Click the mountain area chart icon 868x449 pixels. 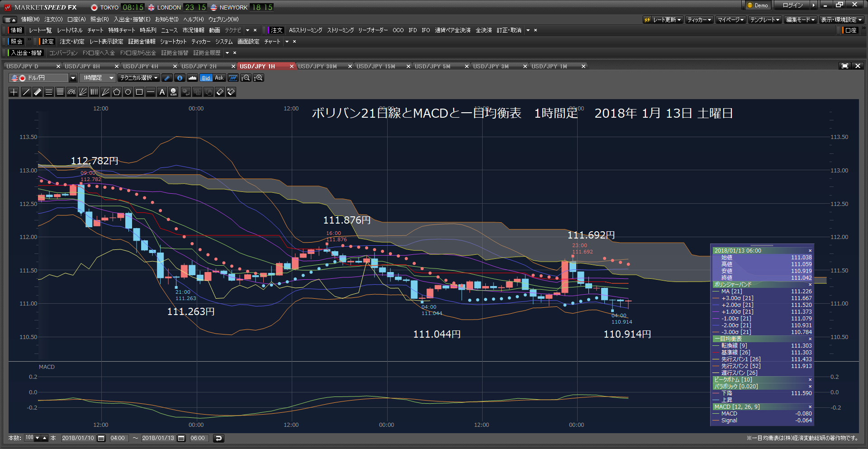(192, 78)
